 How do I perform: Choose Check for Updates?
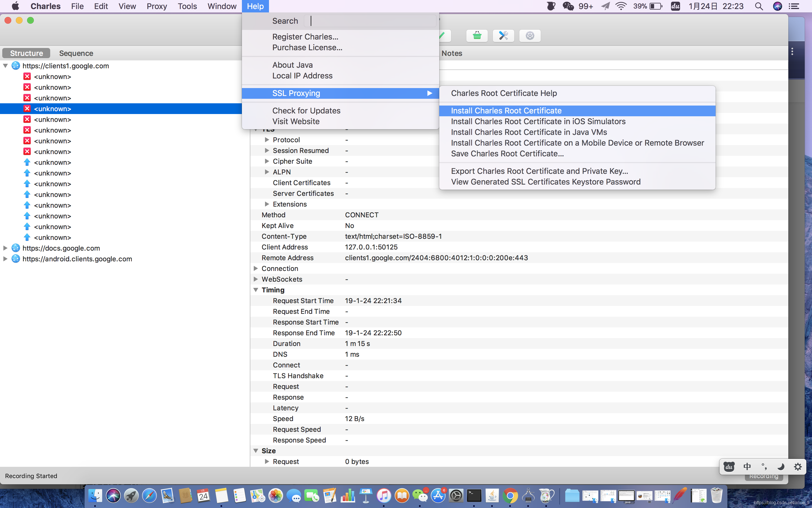pyautogui.click(x=340, y=111)
